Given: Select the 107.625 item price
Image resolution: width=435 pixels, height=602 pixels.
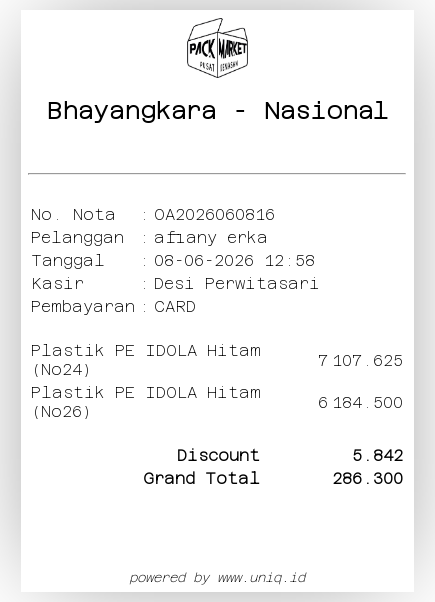Looking at the screenshot, I should [368, 361].
